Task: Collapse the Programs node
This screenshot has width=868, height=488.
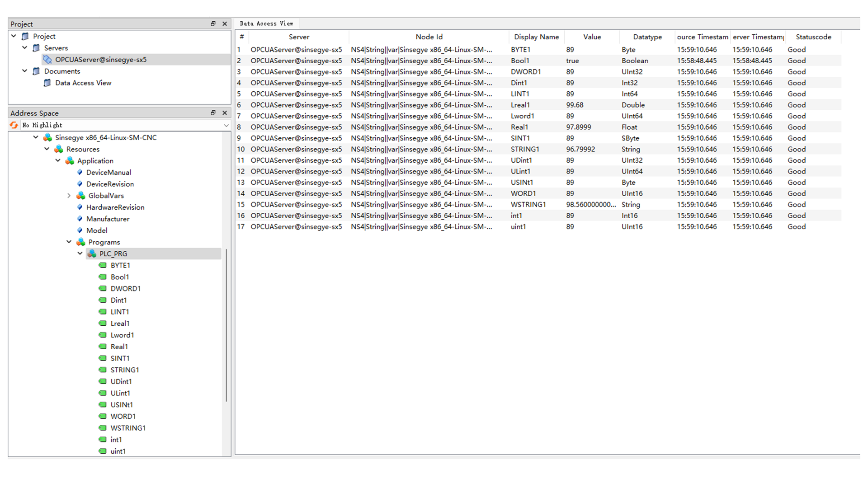Action: pyautogui.click(x=69, y=242)
